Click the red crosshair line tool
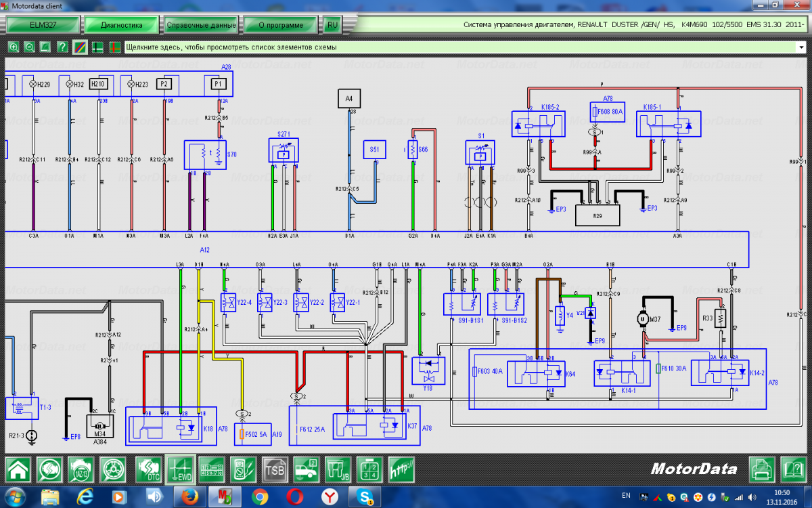 click(x=114, y=47)
